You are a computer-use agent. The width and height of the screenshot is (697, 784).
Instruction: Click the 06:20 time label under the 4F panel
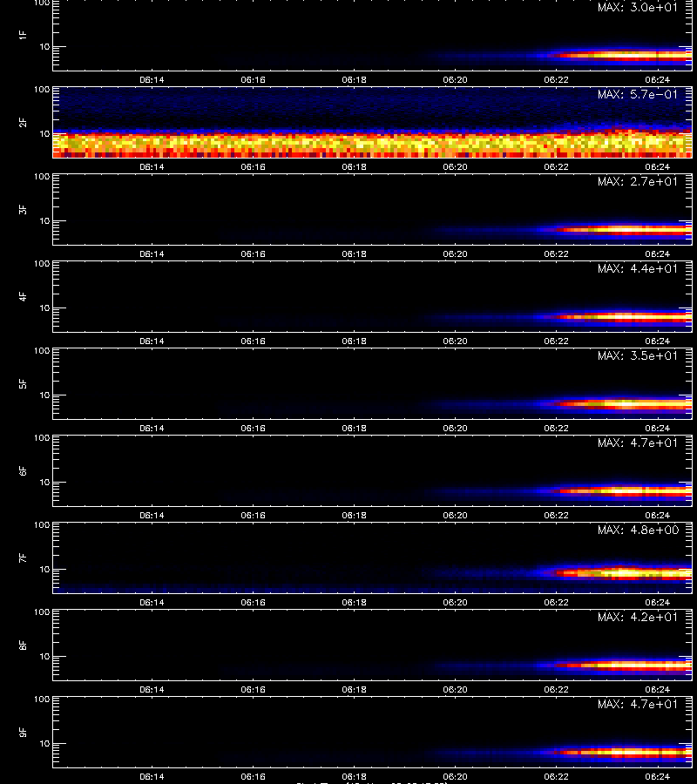pos(455,341)
